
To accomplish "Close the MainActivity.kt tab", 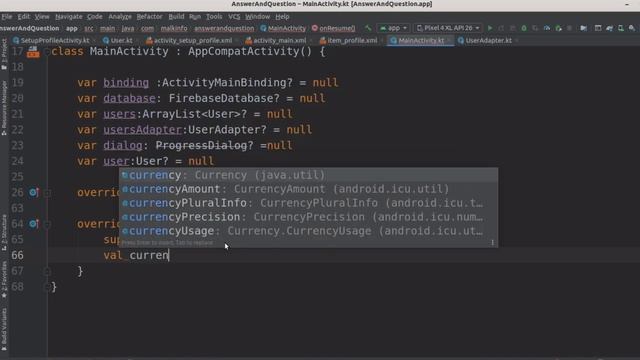I will pos(449,40).
